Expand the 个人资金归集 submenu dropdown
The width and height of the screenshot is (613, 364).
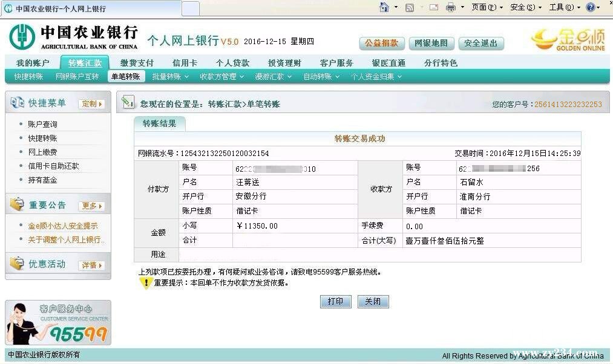(376, 77)
